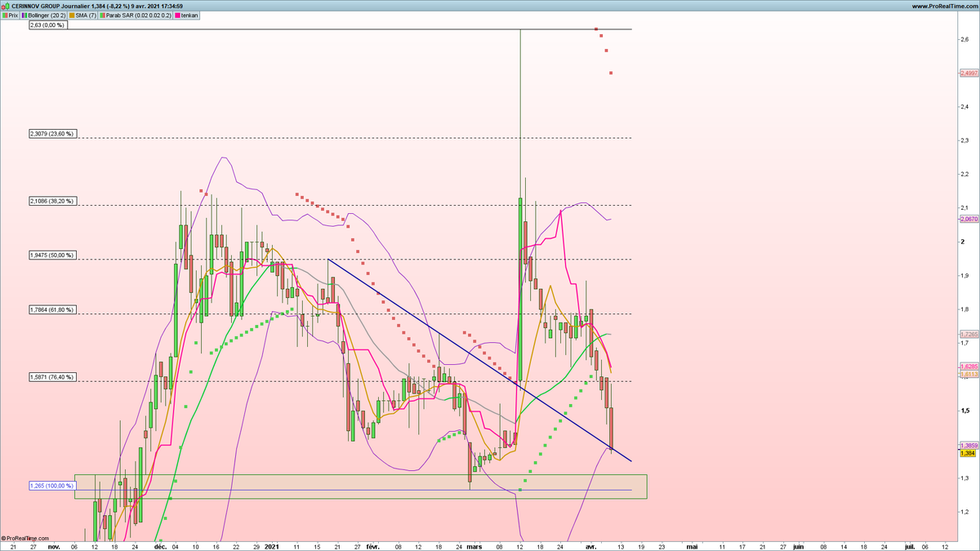
Task: Open the Prix indicator legend button
Action: click(10, 16)
